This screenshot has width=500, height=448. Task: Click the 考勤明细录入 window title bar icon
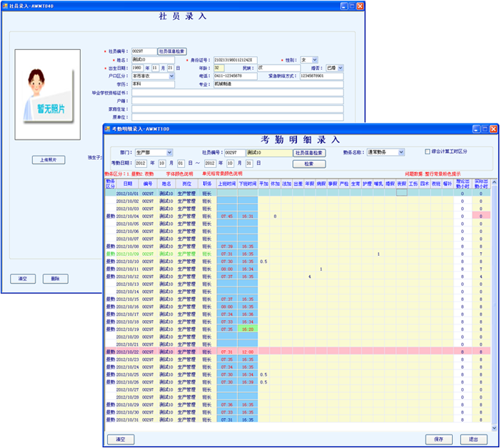click(x=106, y=129)
